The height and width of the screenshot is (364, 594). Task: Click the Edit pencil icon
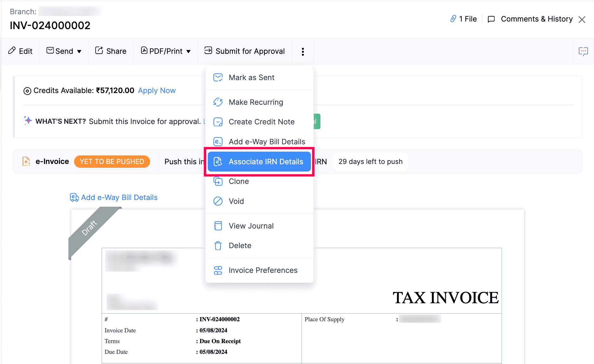point(12,51)
